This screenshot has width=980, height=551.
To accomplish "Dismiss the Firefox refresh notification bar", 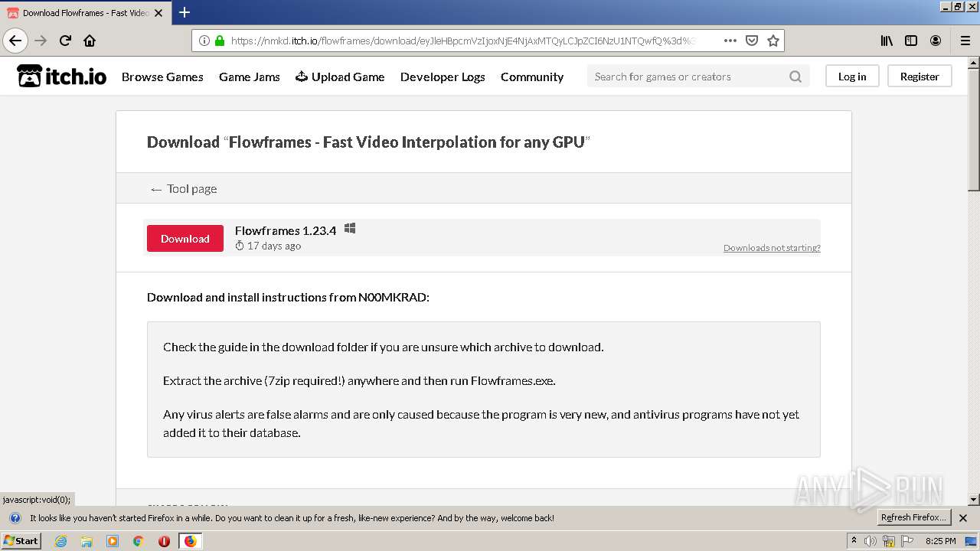I will click(x=963, y=518).
